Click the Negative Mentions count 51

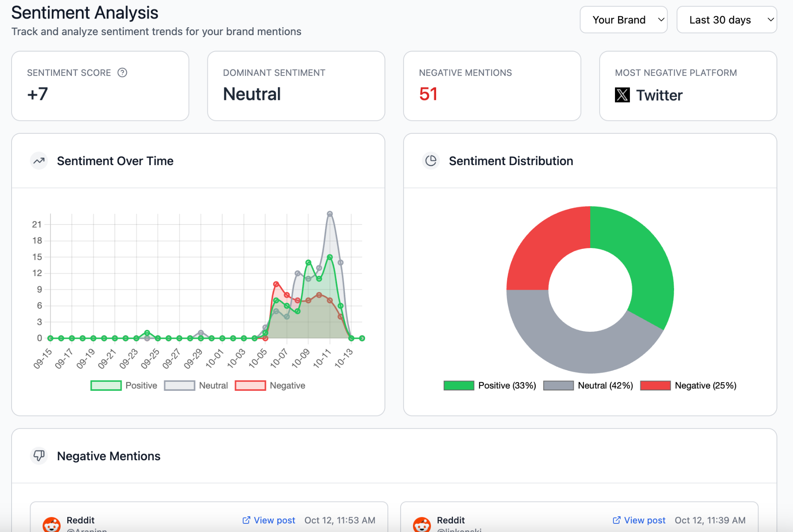point(428,94)
